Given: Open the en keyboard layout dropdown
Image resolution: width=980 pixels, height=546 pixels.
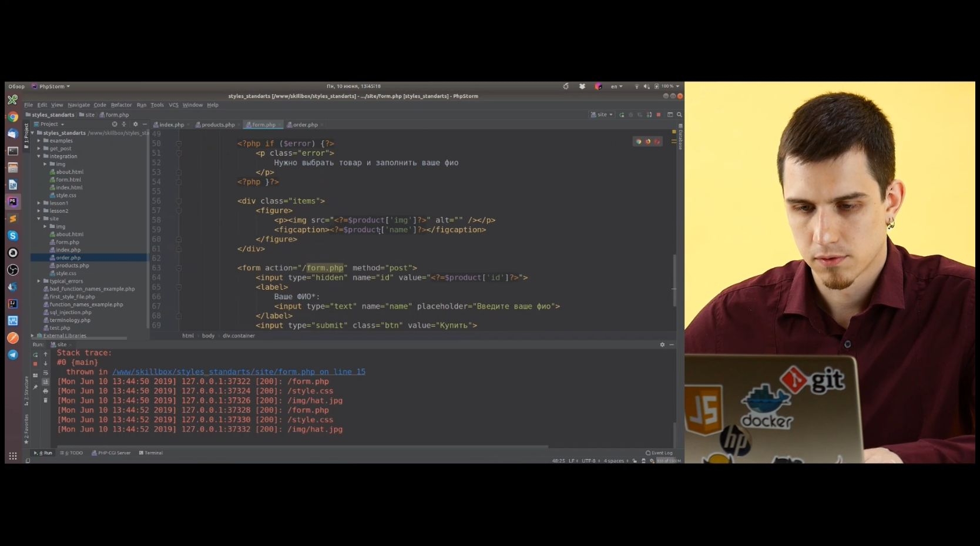Looking at the screenshot, I should pos(616,86).
